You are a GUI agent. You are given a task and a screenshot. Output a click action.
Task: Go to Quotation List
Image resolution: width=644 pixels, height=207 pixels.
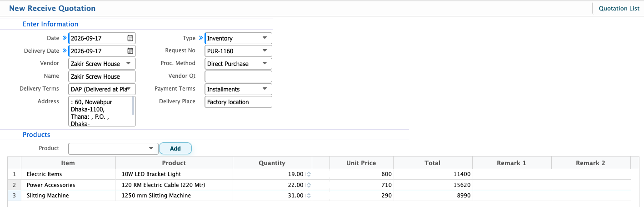[619, 9]
